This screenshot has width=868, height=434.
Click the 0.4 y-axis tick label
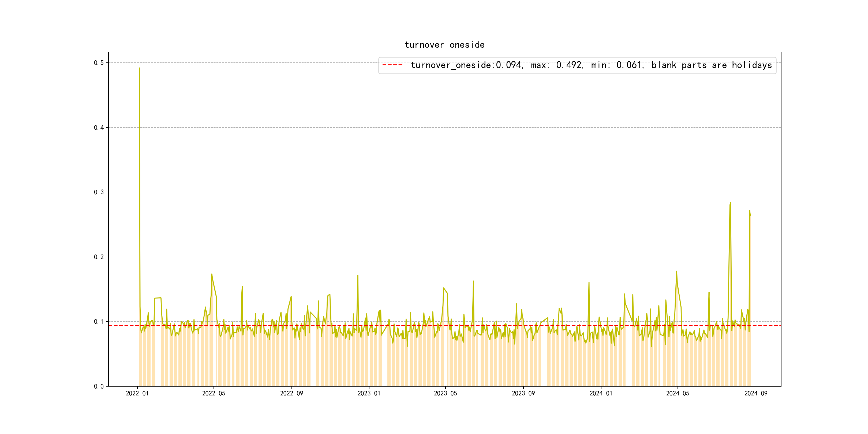click(x=99, y=128)
